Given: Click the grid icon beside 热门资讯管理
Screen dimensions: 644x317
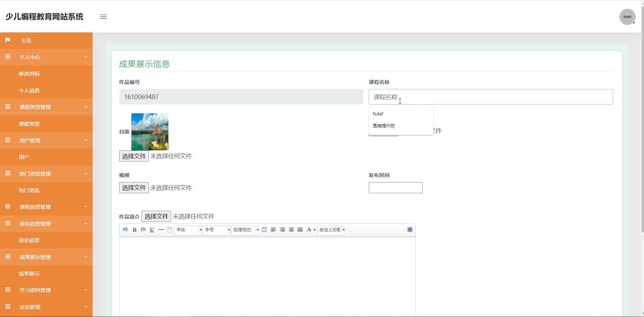Looking at the screenshot, I should 8,173.
